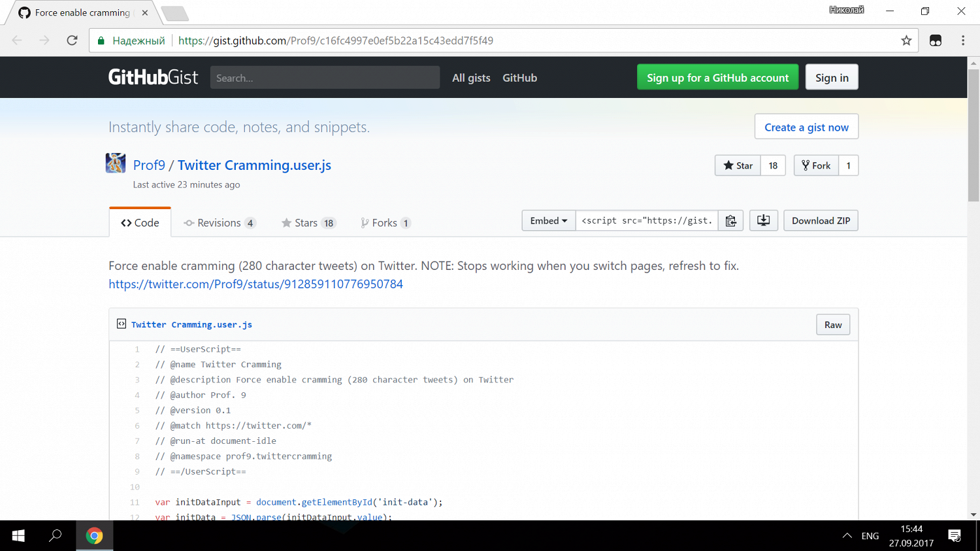Open the Stars tab
Image resolution: width=980 pixels, height=551 pixels.
tap(307, 223)
